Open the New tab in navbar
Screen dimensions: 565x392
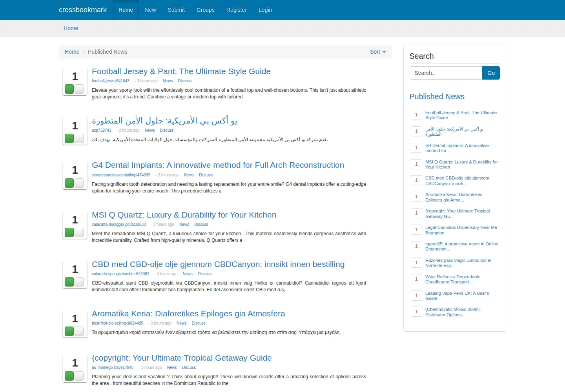pyautogui.click(x=150, y=10)
